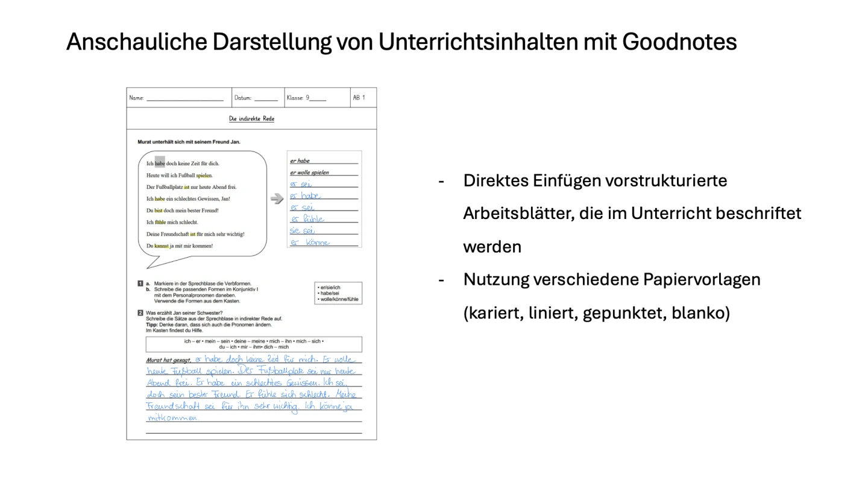Click the handwritten answer 'er könne'
Screen dimensions: 868x479
[310, 243]
